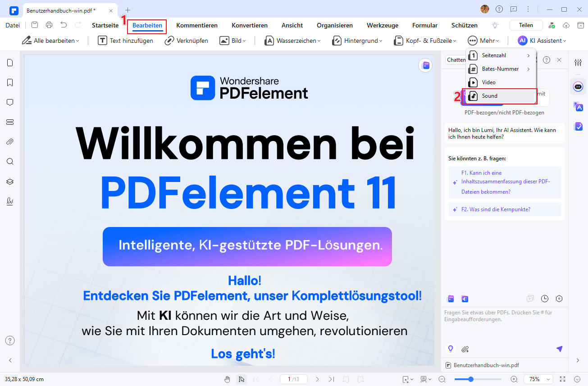
Task: Click the zoom slider
Action: (478, 379)
